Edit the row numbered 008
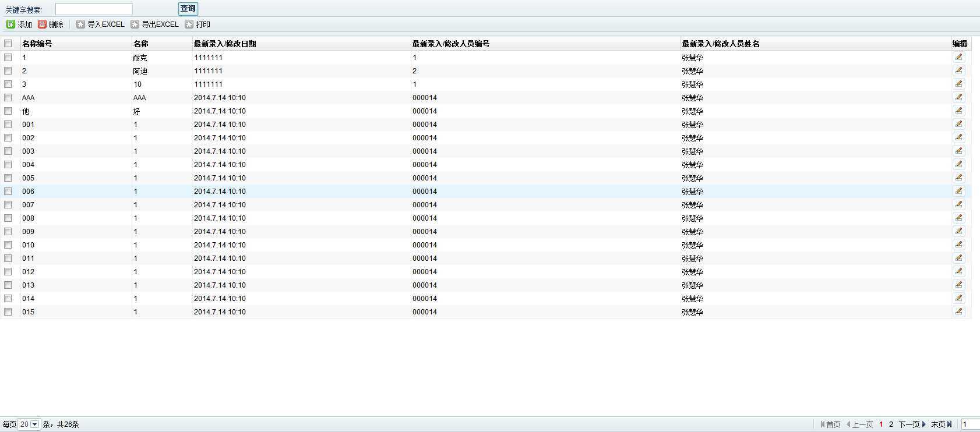Image resolution: width=980 pixels, height=432 pixels. [x=958, y=218]
